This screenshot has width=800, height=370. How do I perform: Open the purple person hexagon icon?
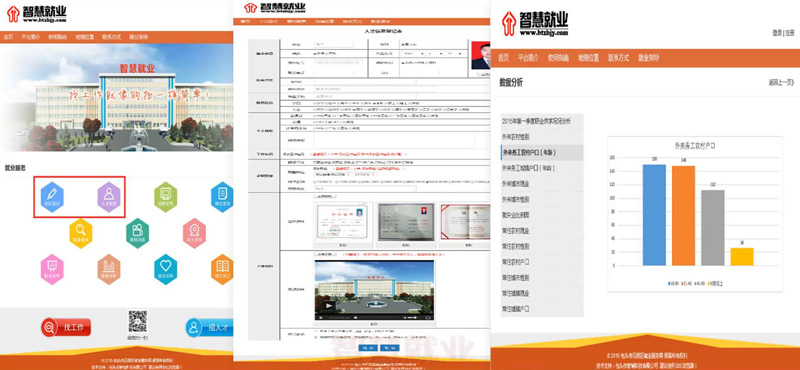tap(109, 197)
